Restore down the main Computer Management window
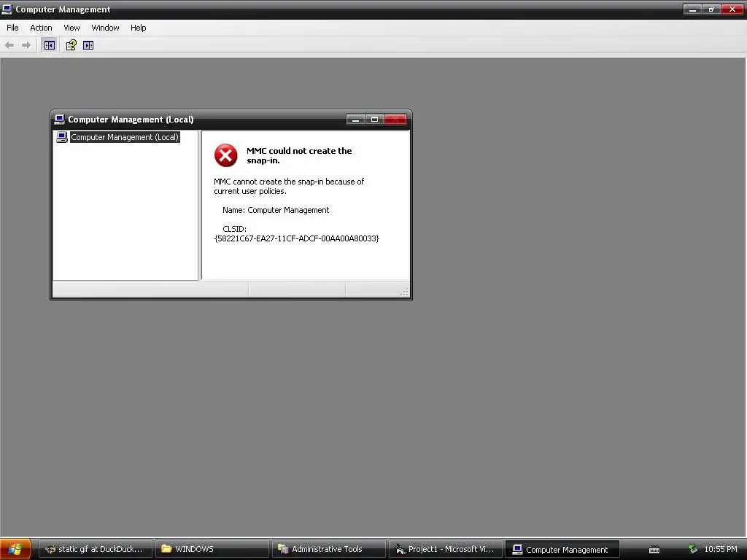The height and width of the screenshot is (560, 747). (711, 9)
